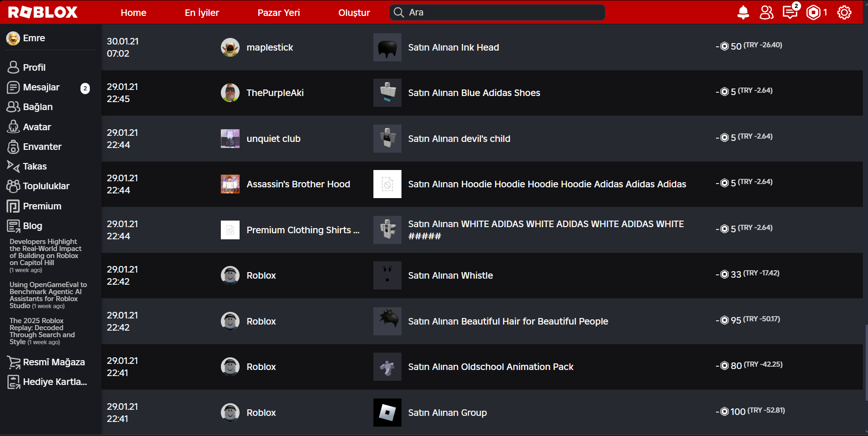Open OpenGameEval benchmark blog post

[48, 295]
